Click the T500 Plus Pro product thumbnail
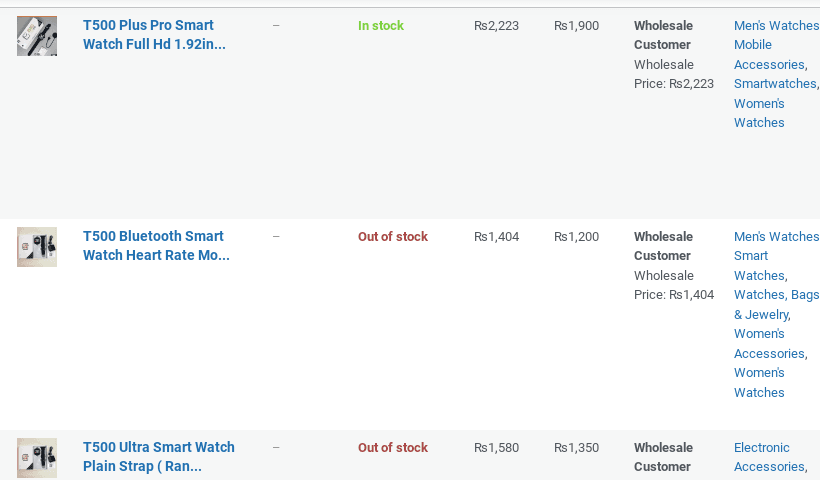This screenshot has width=820, height=480. tap(37, 36)
